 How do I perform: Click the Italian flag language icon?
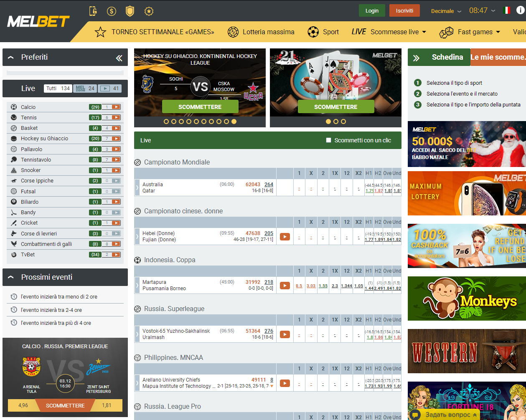[507, 10]
